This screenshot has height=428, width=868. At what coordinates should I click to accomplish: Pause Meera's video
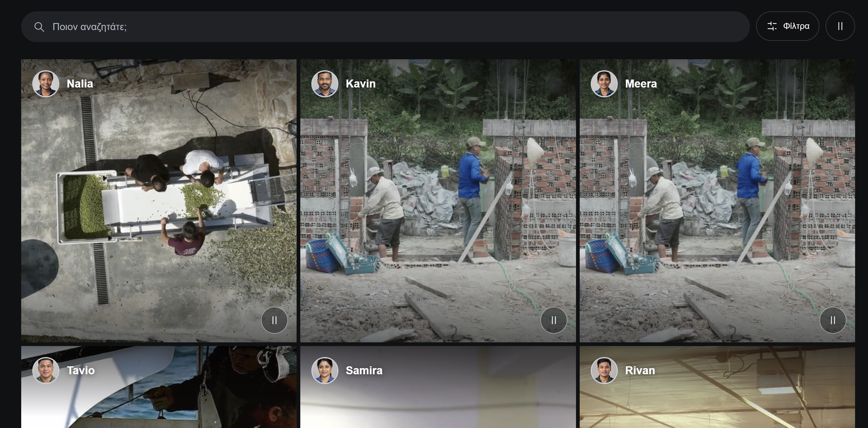833,320
